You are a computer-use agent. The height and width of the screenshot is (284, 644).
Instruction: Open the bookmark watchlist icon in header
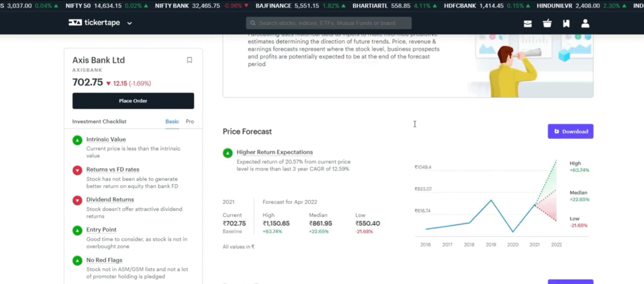tap(566, 24)
